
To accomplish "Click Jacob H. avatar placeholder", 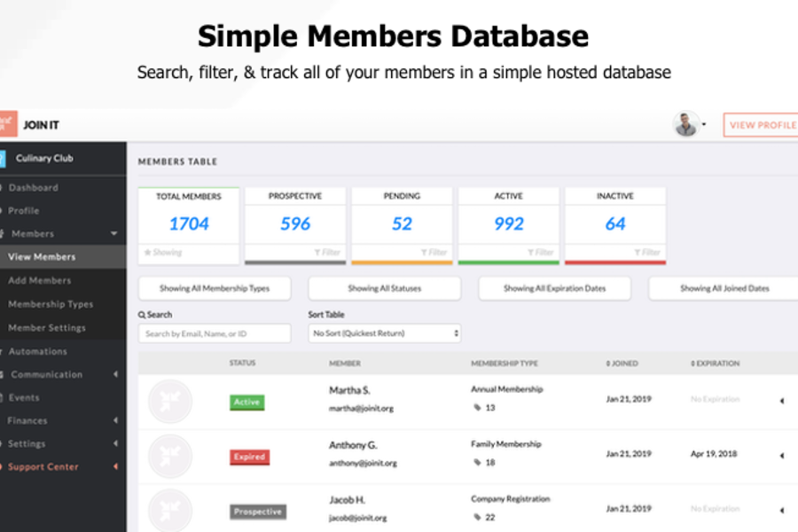I will [x=170, y=511].
